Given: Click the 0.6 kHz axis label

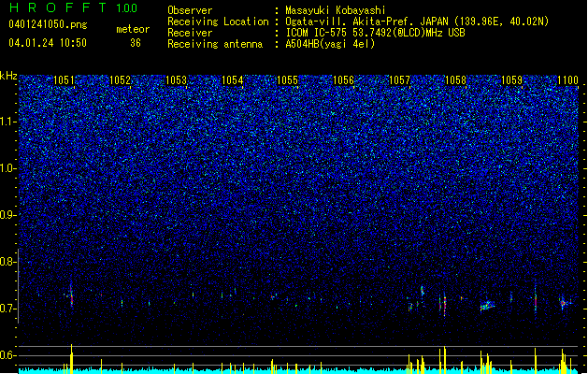Looking at the screenshot, I should (7, 355).
